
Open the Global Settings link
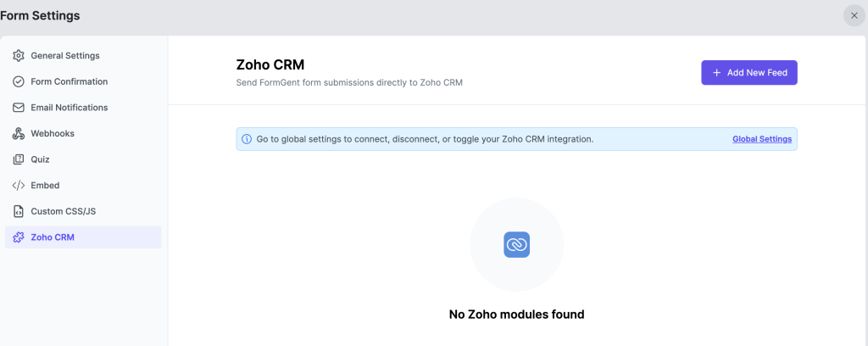point(762,139)
